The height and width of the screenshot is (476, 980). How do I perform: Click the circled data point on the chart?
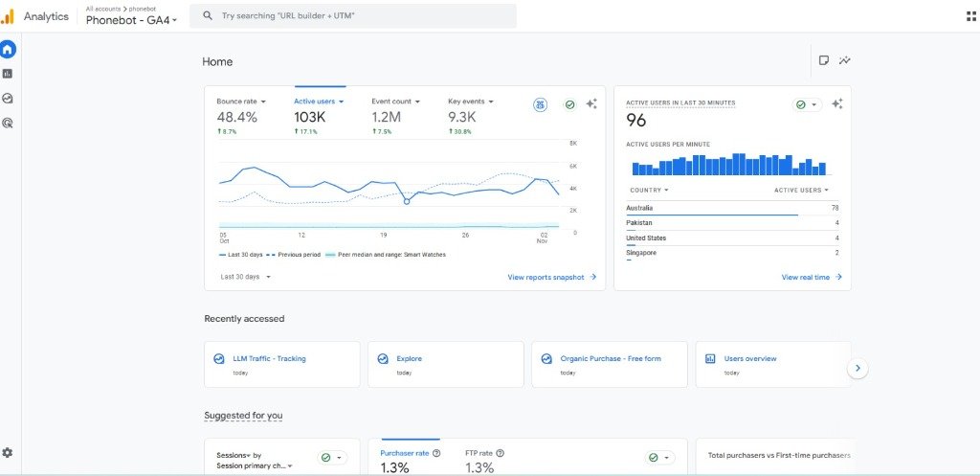(x=407, y=201)
